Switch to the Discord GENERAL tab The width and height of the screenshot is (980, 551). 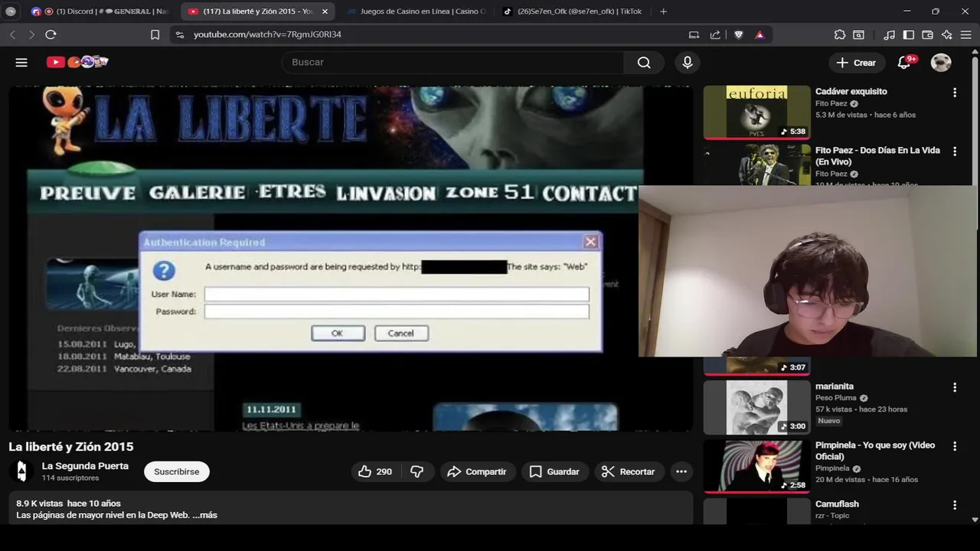tap(100, 11)
